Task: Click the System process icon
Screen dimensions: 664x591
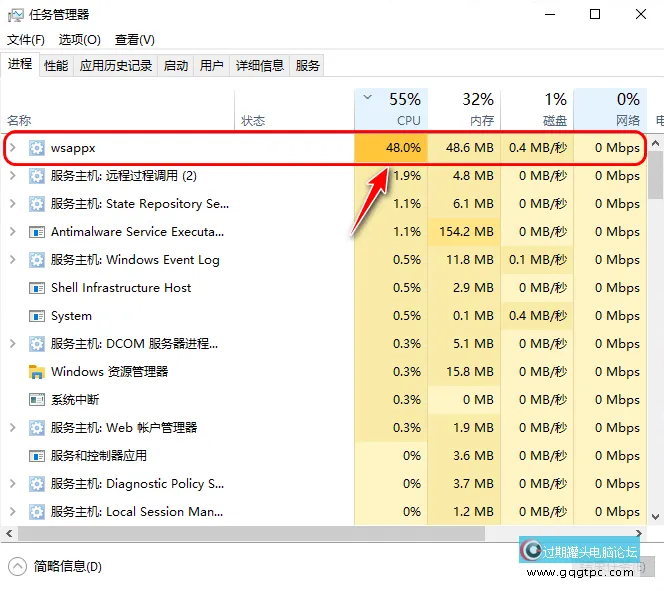Action: [36, 316]
